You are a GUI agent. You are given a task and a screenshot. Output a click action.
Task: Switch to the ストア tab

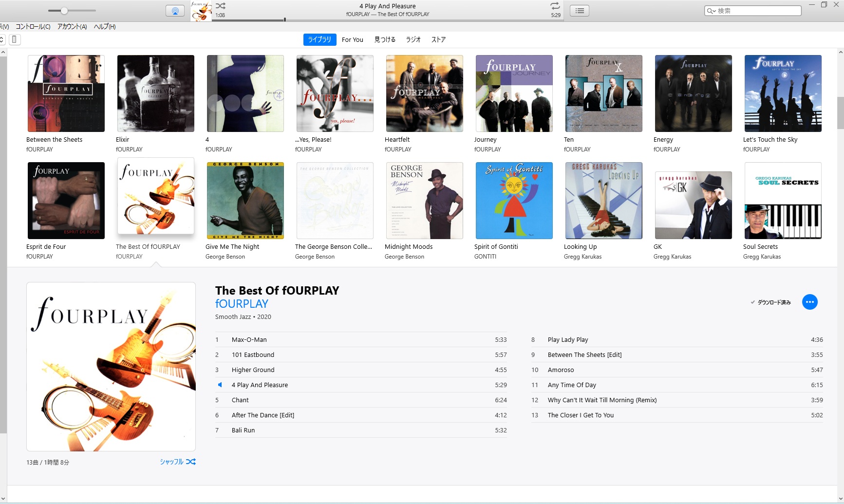438,40
